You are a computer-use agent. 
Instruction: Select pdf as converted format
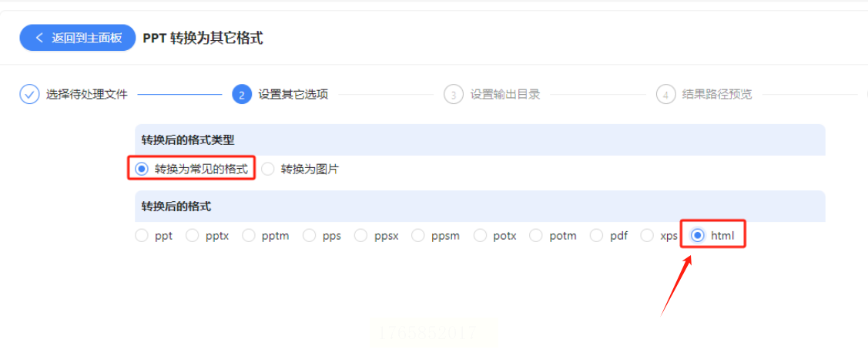(596, 236)
